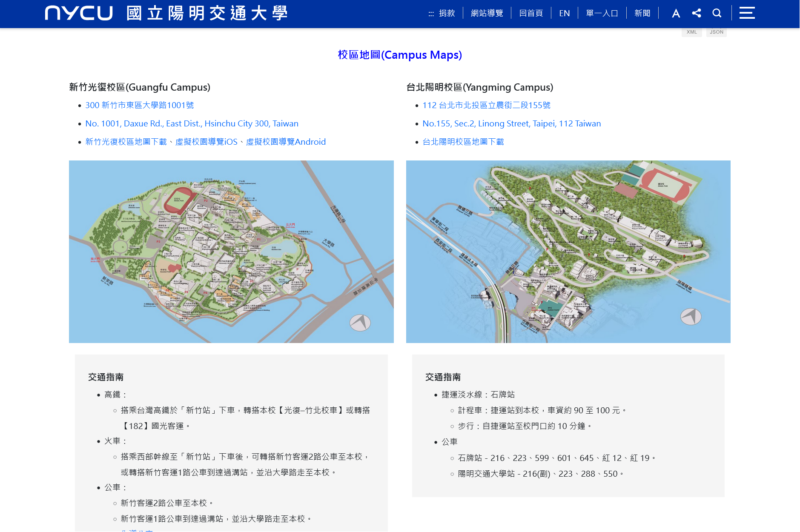The width and height of the screenshot is (800, 532).
Task: Click the share icon in header
Action: (697, 13)
